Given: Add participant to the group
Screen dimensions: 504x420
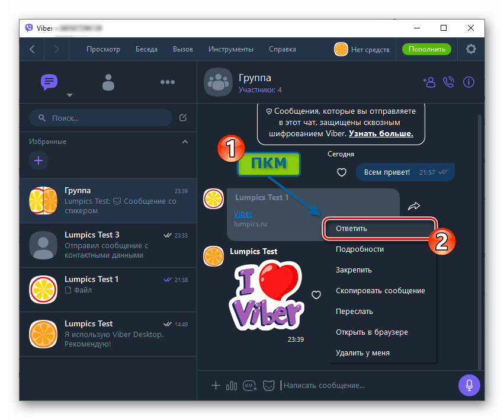Looking at the screenshot, I should coord(429,82).
